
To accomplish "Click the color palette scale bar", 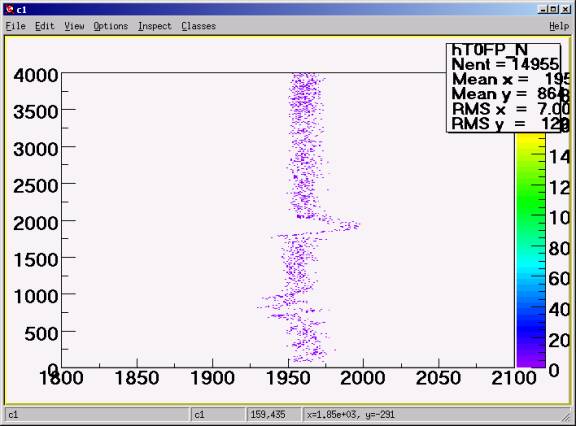I will tap(530, 250).
